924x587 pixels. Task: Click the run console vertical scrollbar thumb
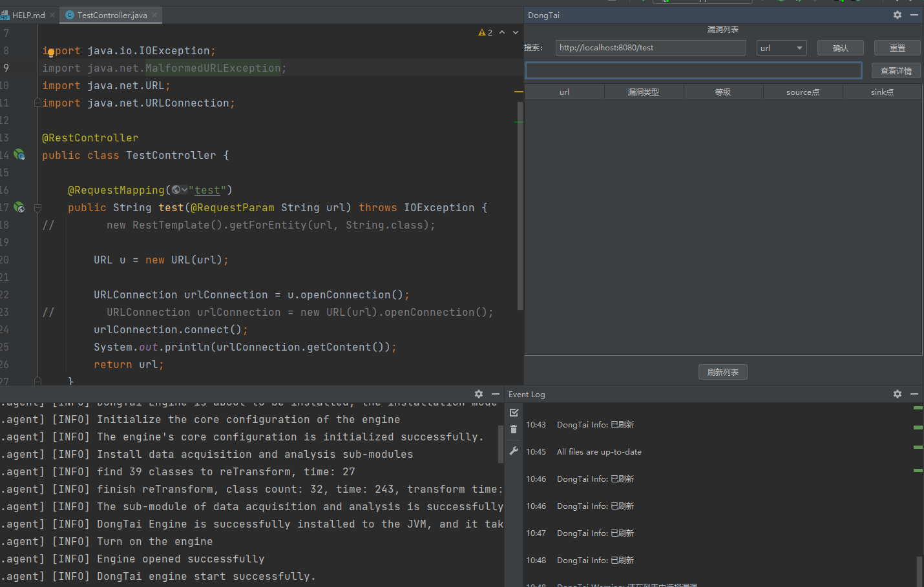coord(500,444)
